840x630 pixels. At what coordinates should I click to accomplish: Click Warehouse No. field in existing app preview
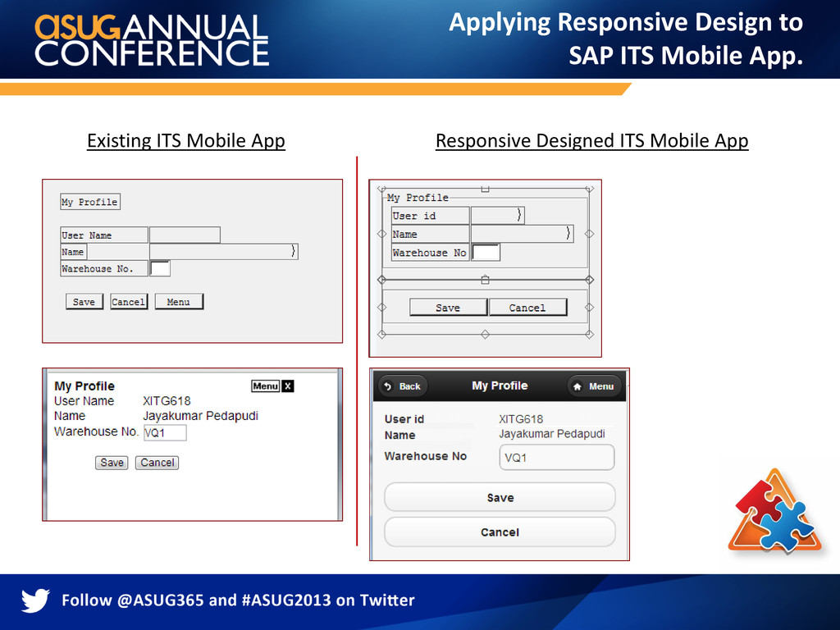click(x=165, y=433)
